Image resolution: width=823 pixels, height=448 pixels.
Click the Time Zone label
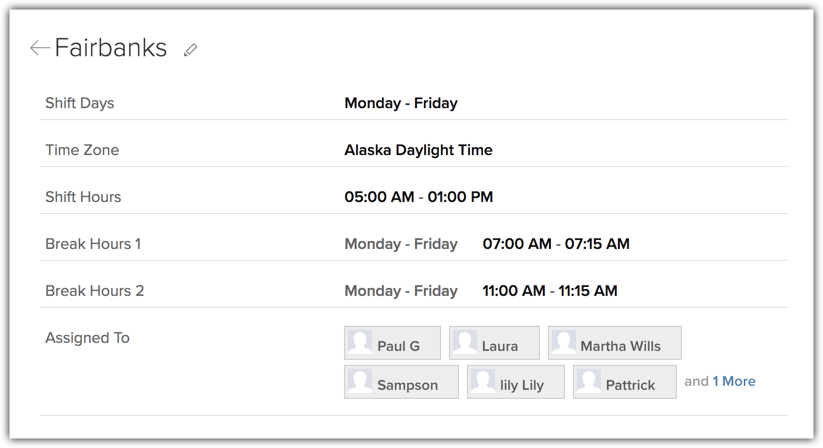click(x=82, y=150)
